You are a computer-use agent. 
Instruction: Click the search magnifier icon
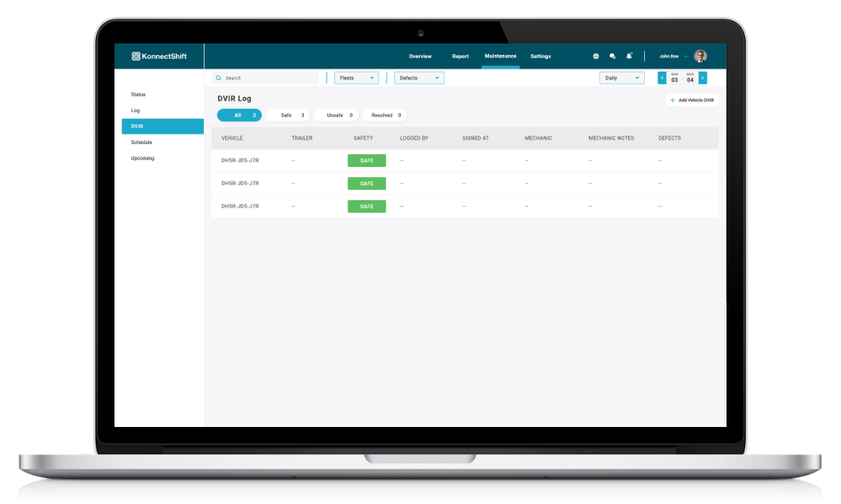pos(218,78)
